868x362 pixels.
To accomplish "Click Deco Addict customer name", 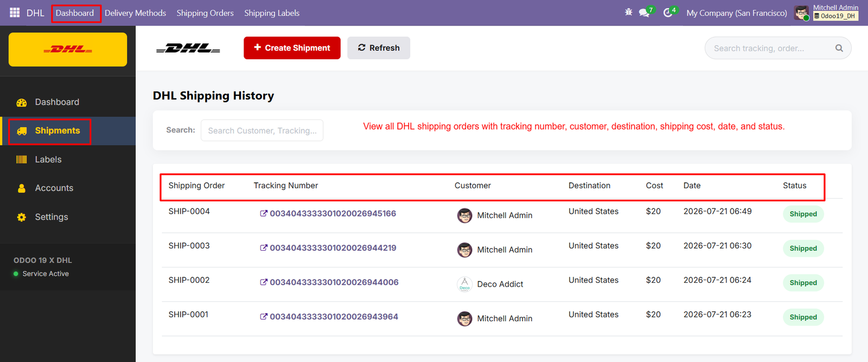I will (500, 284).
